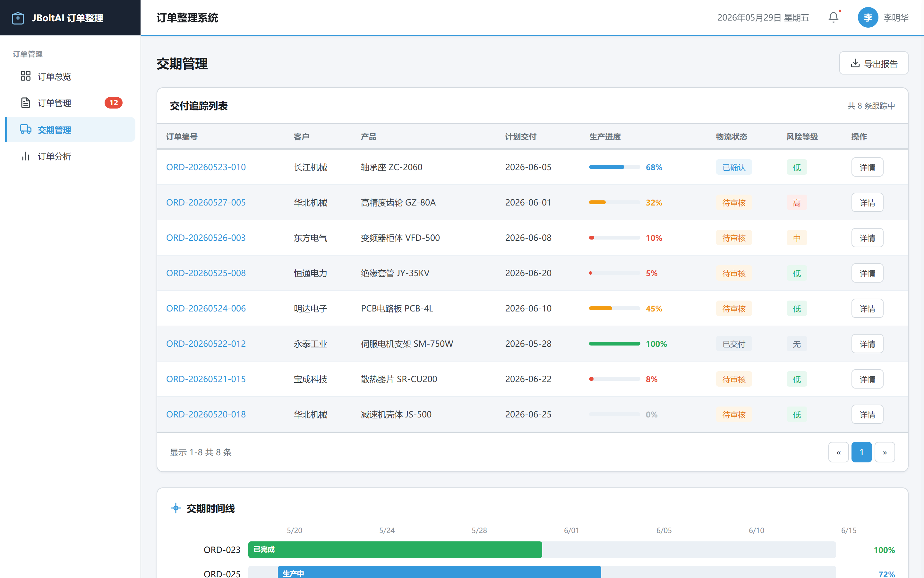
Task: Click the username 李明华
Action: click(x=896, y=18)
